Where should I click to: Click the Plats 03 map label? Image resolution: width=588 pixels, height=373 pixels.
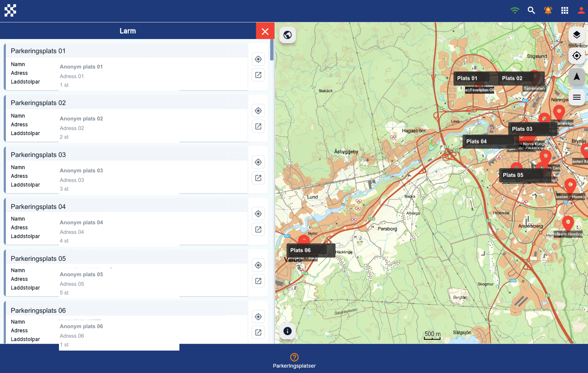coord(522,129)
